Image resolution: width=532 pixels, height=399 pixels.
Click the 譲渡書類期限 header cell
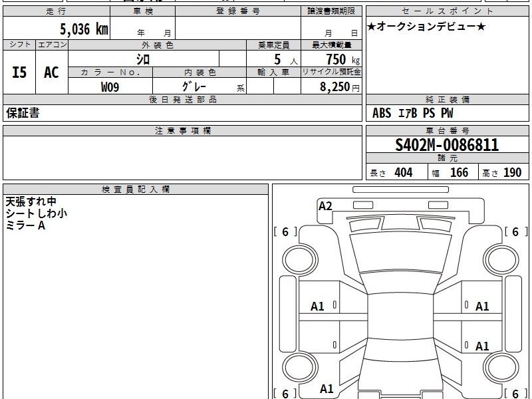pos(331,11)
